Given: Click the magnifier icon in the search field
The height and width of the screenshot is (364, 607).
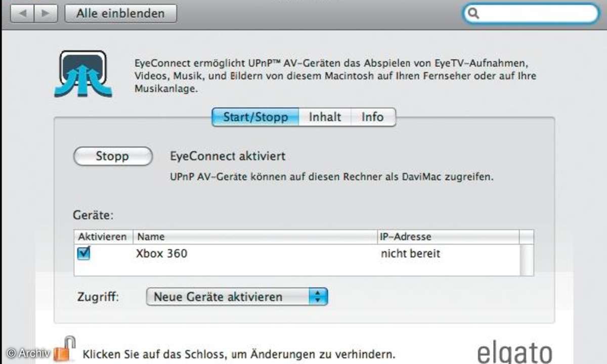Looking at the screenshot, I should click(473, 14).
